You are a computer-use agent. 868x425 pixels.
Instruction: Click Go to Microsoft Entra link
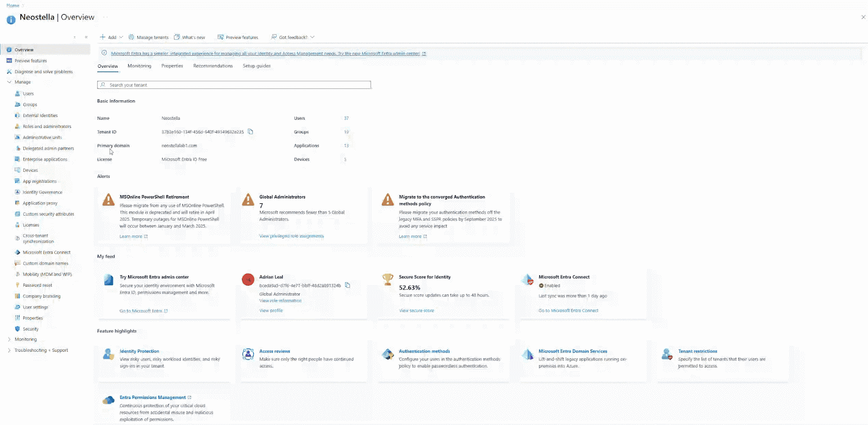[x=143, y=311]
